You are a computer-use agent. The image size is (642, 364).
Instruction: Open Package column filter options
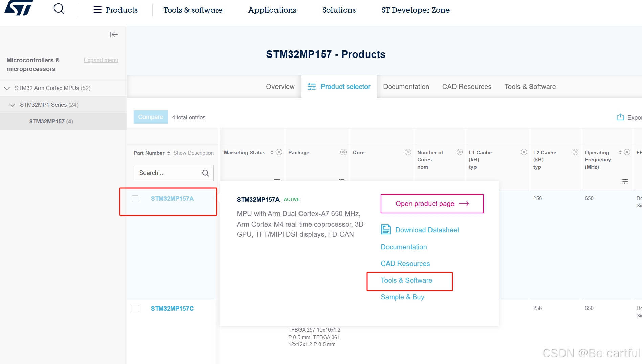point(341,180)
